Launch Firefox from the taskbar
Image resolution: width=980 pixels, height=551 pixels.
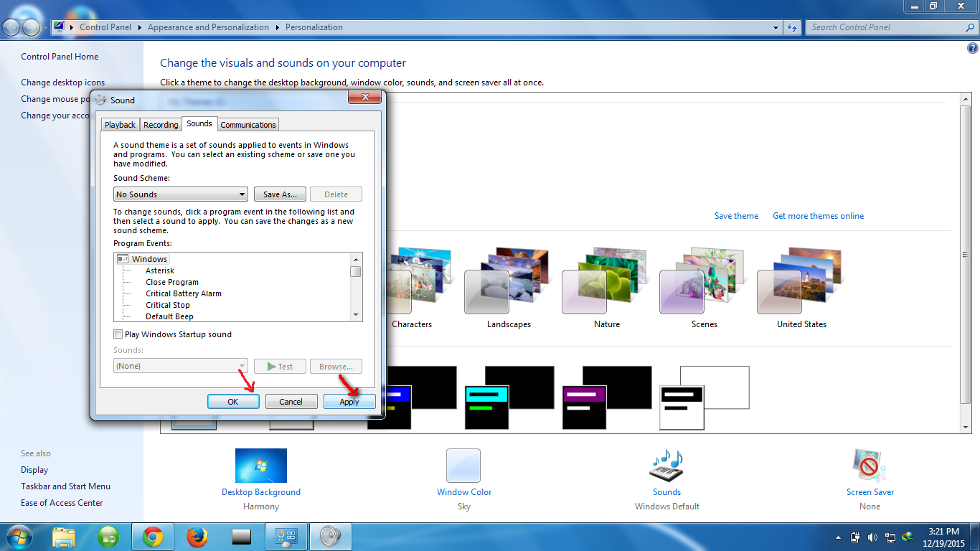tap(197, 537)
